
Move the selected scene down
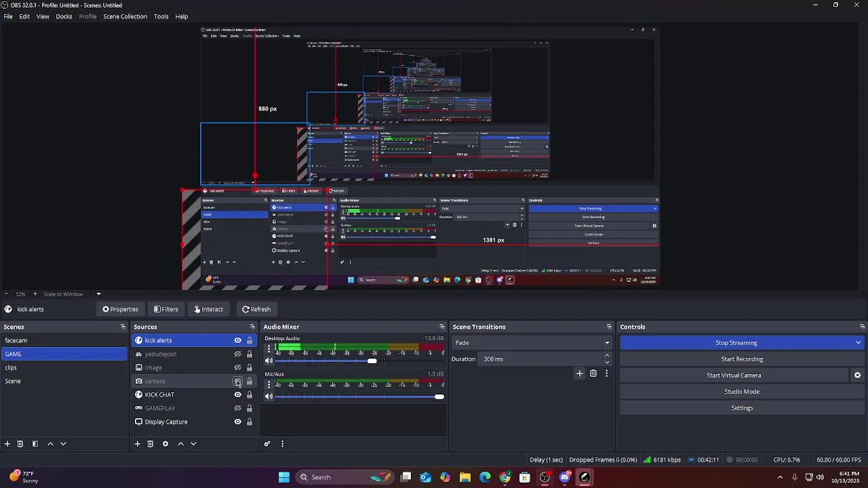pyautogui.click(x=63, y=444)
